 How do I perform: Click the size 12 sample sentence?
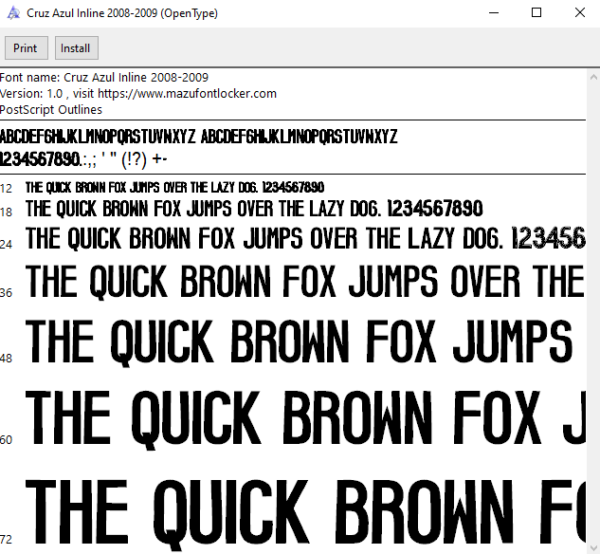pos(175,187)
